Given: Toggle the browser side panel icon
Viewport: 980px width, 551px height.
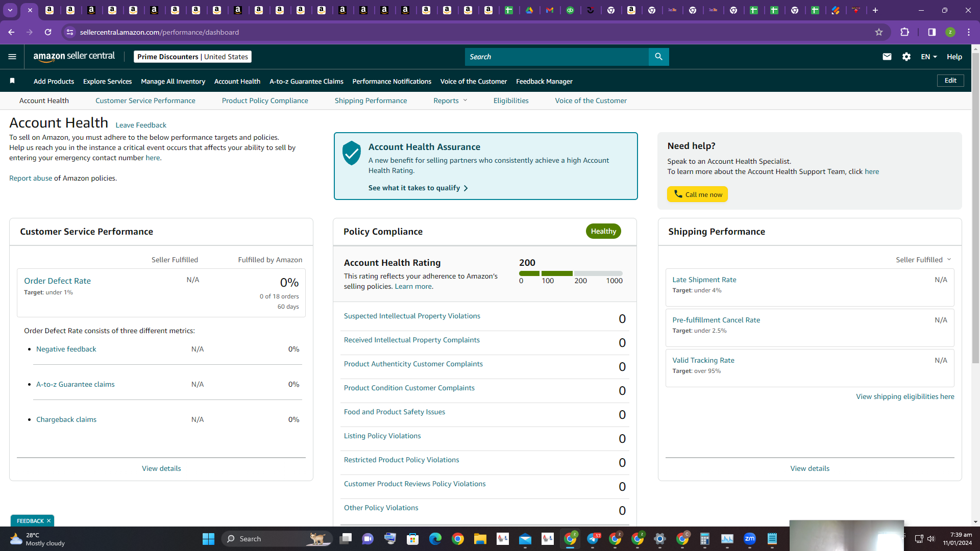Looking at the screenshot, I should click(932, 32).
